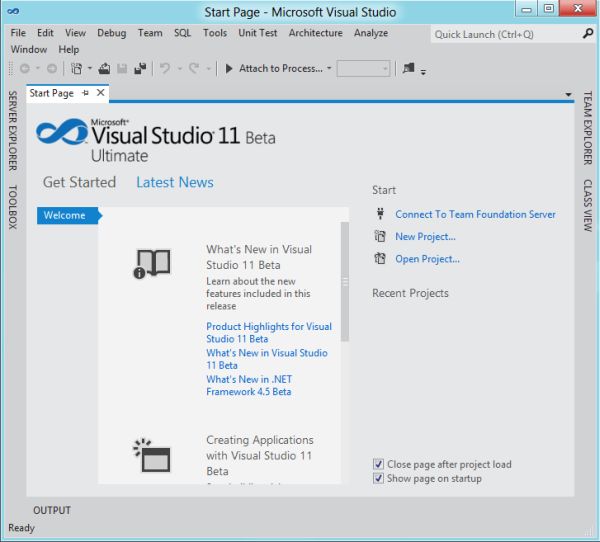Open Product Highlights for Visual Studio 11 Beta link
The image size is (600, 542).
click(269, 333)
